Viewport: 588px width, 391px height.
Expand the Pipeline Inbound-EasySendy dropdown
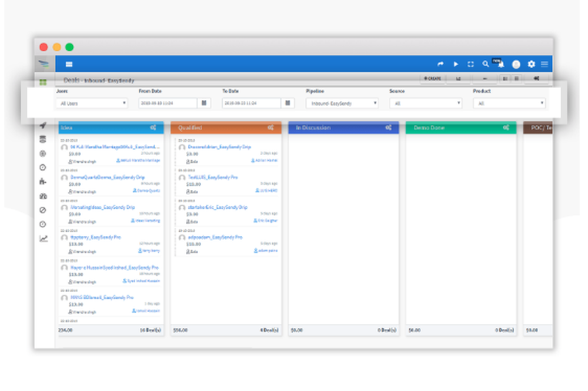tap(342, 103)
